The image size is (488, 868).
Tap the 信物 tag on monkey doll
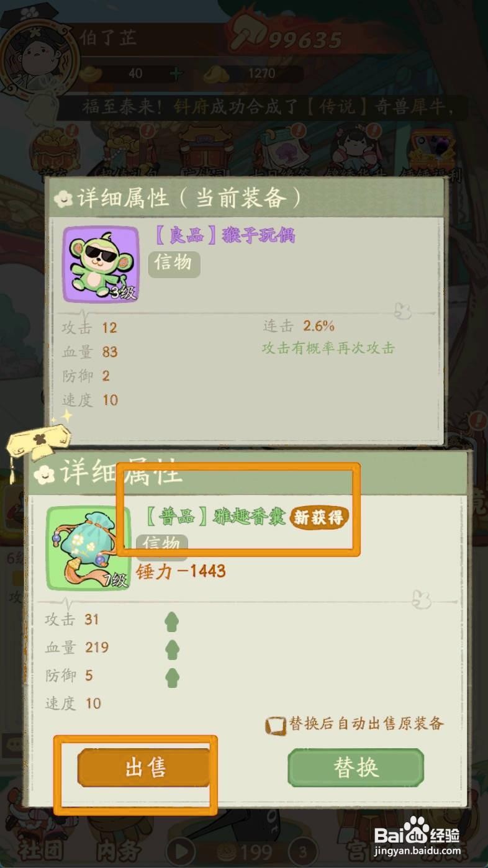click(174, 263)
